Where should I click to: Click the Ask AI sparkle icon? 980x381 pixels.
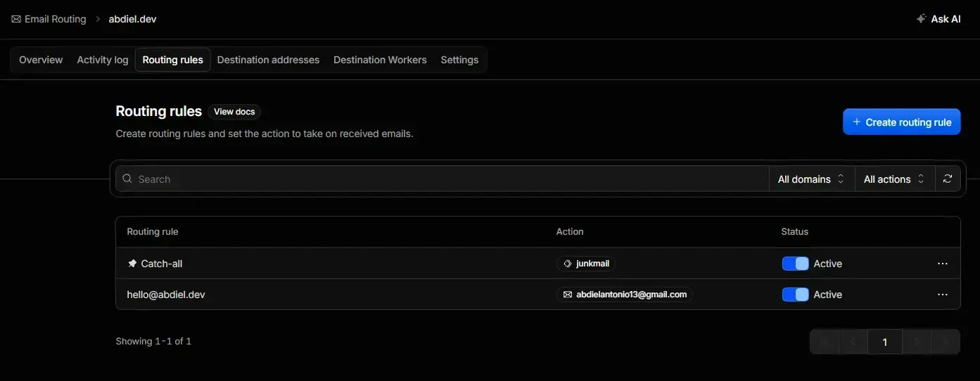coord(921,19)
